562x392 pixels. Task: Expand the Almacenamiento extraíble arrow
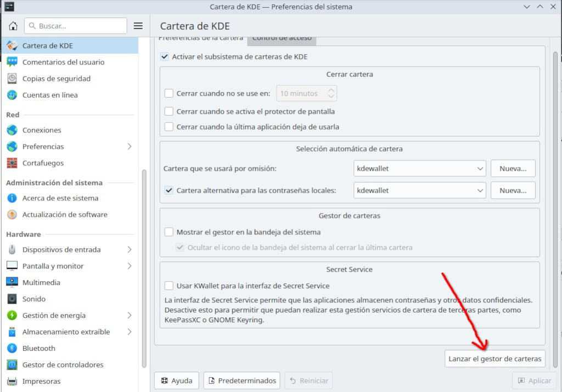point(130,332)
